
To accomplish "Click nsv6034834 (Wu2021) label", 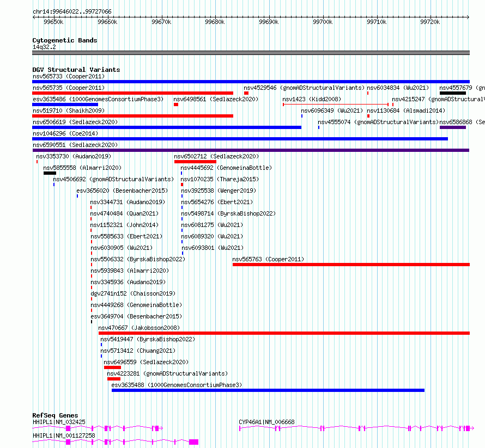I will [x=398, y=88].
